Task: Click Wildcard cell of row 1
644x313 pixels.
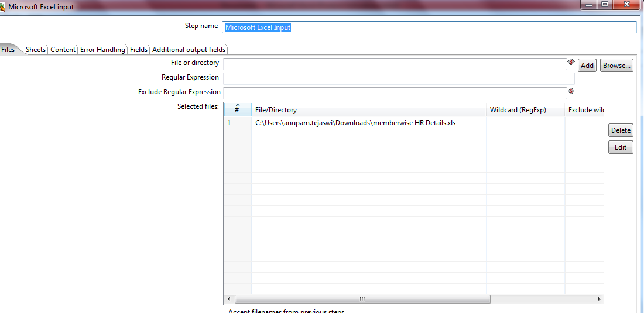Action: [x=526, y=123]
